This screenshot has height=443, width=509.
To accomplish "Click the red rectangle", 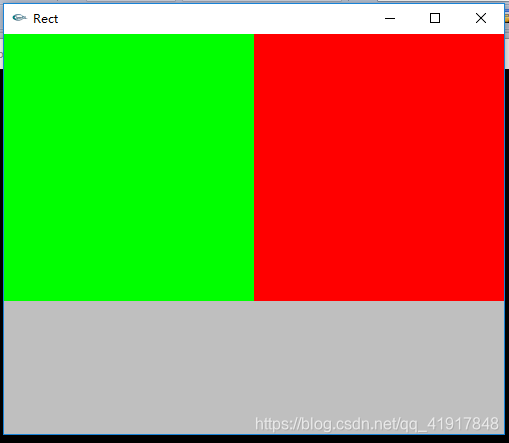I will (379, 167).
